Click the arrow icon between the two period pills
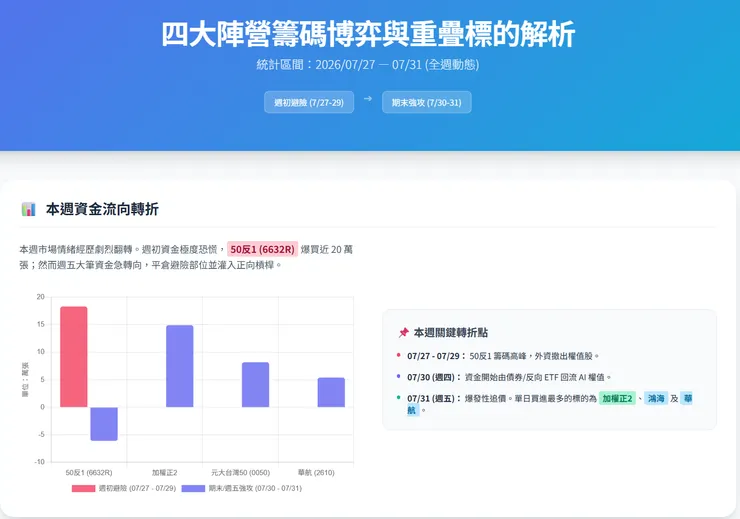The image size is (740, 519). (x=368, y=99)
